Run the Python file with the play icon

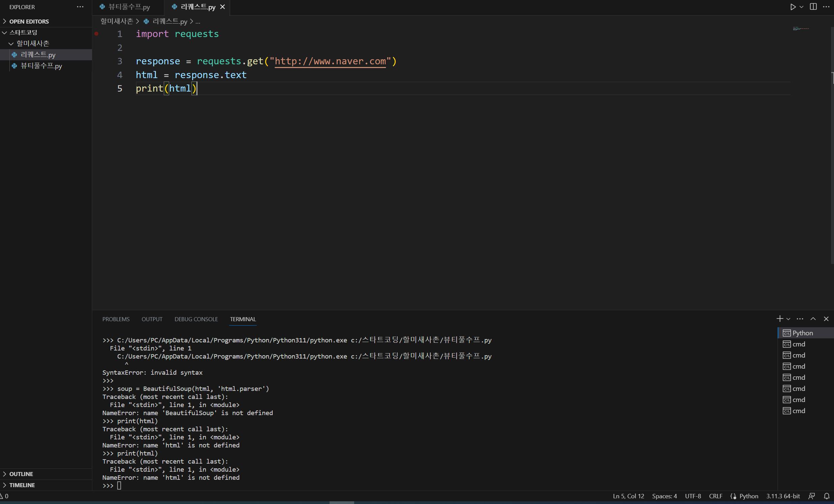pyautogui.click(x=793, y=7)
